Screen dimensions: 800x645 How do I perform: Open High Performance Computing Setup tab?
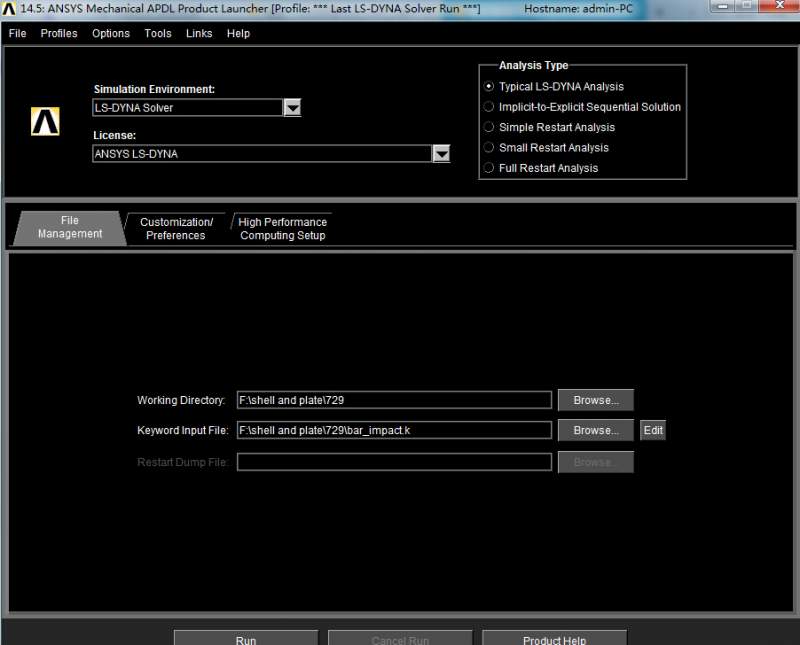click(x=283, y=229)
